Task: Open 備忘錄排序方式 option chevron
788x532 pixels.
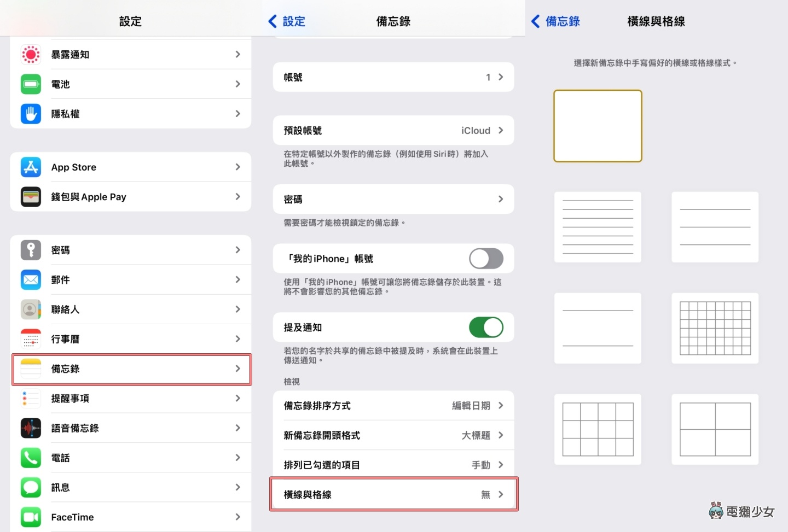Action: (500, 406)
